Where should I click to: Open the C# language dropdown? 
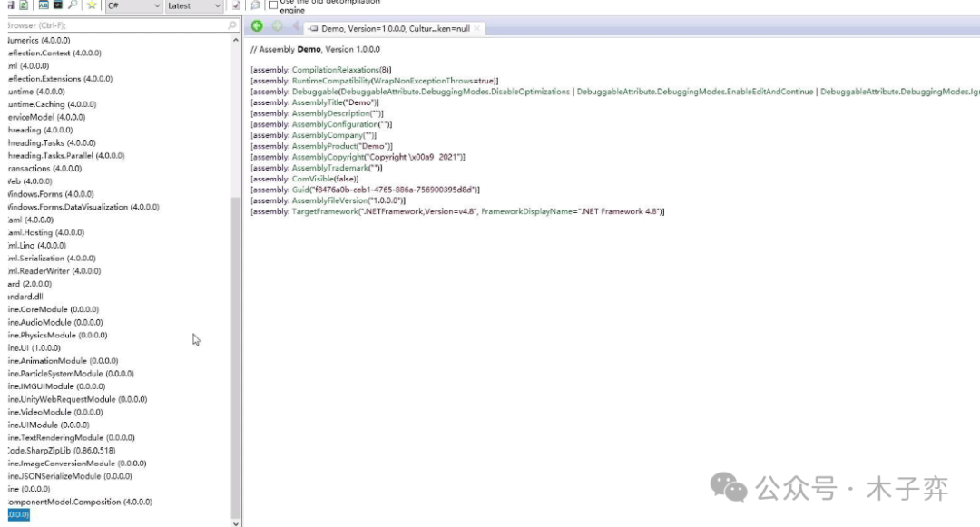coord(133,5)
